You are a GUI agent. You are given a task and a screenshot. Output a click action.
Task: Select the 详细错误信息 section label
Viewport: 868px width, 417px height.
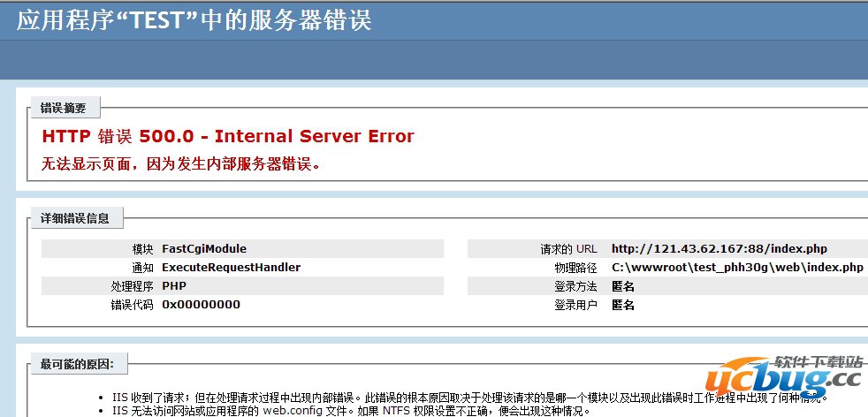76,218
